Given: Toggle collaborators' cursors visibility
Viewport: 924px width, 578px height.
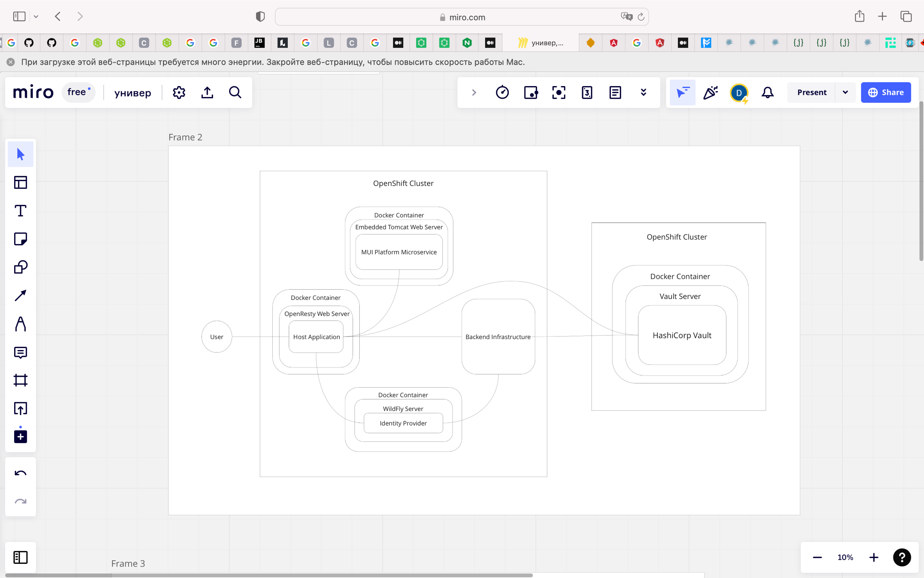Looking at the screenshot, I should (683, 93).
